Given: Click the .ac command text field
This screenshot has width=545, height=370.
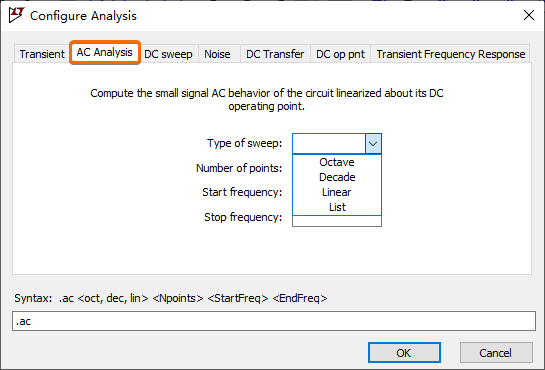Looking at the screenshot, I should pyautogui.click(x=274, y=321).
